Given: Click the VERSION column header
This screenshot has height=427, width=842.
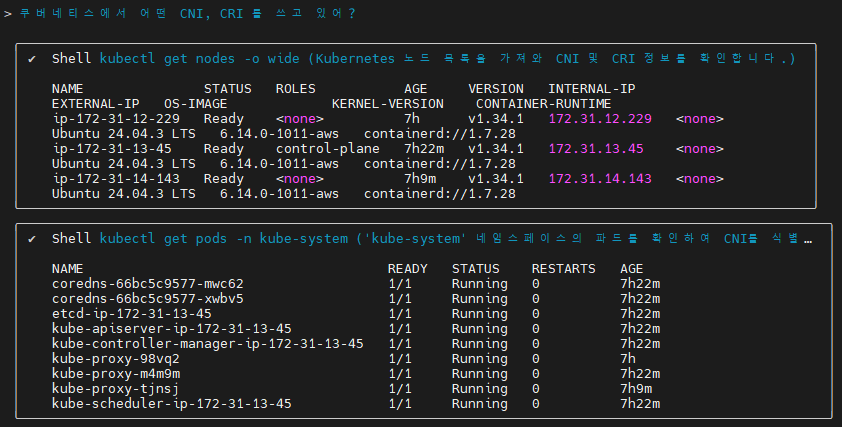Looking at the screenshot, I should point(496,89).
